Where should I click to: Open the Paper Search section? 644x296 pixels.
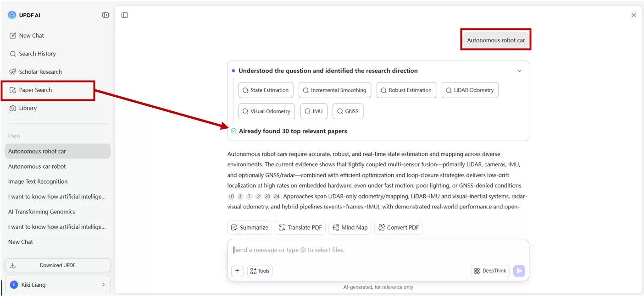click(35, 90)
